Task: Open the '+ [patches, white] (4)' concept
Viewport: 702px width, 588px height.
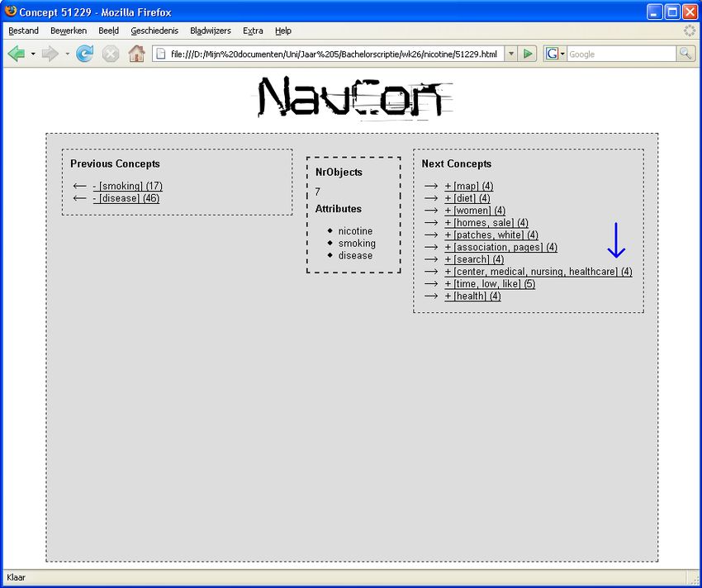Action: [491, 235]
